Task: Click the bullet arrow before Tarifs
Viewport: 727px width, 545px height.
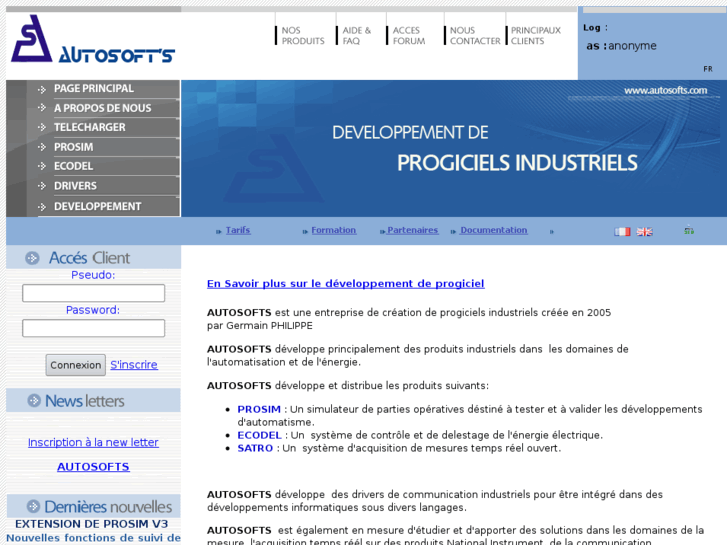Action: [x=218, y=231]
